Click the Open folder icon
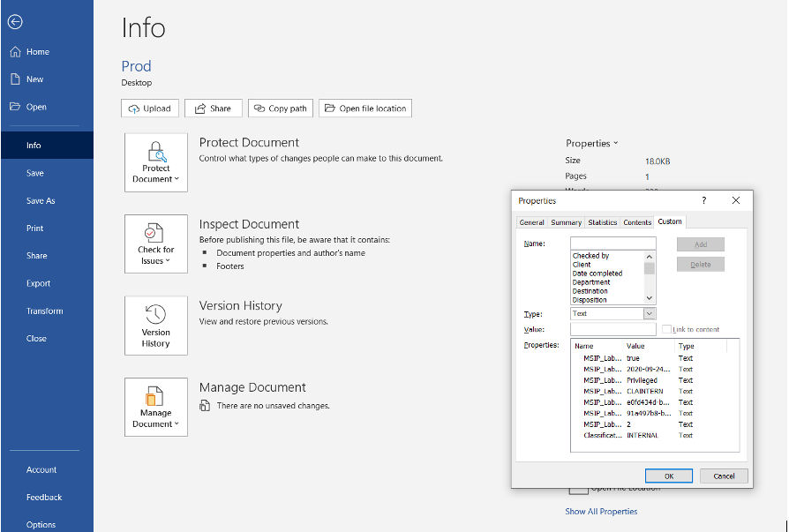This screenshot has height=532, width=789. tap(15, 107)
